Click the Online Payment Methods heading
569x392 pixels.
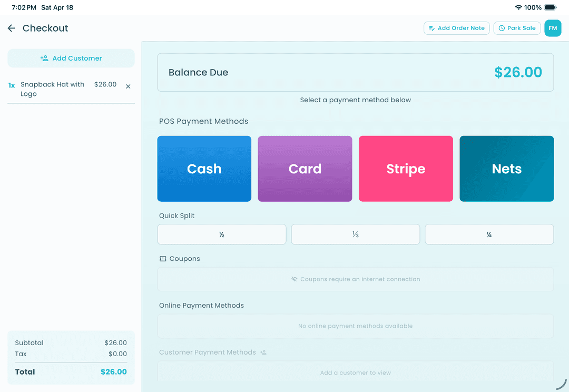tap(201, 306)
